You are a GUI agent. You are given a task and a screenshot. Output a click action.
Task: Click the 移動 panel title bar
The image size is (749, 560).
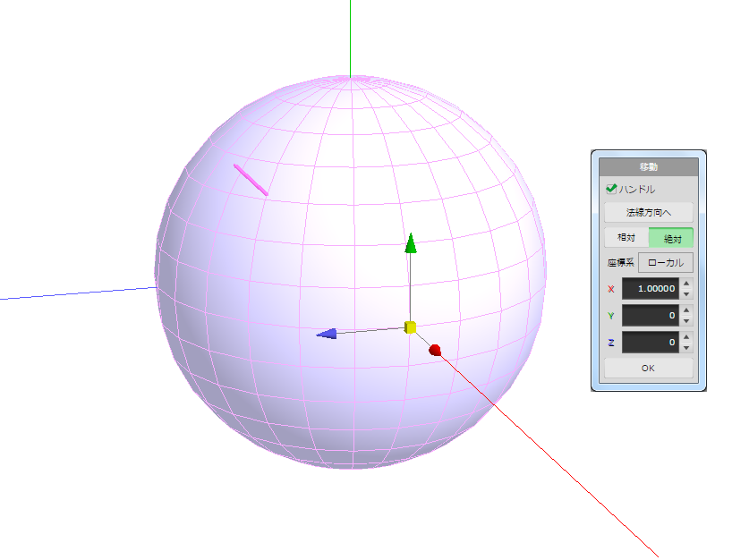(648, 166)
